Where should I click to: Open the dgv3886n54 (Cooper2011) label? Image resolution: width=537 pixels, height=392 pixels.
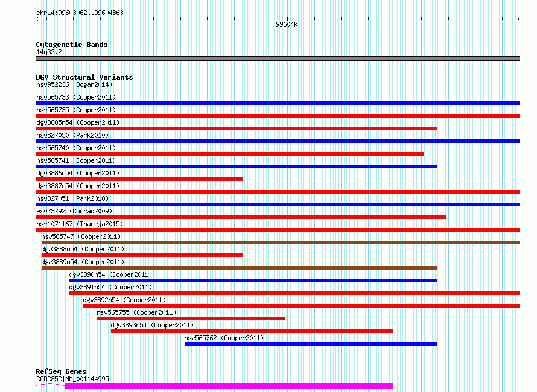point(78,173)
